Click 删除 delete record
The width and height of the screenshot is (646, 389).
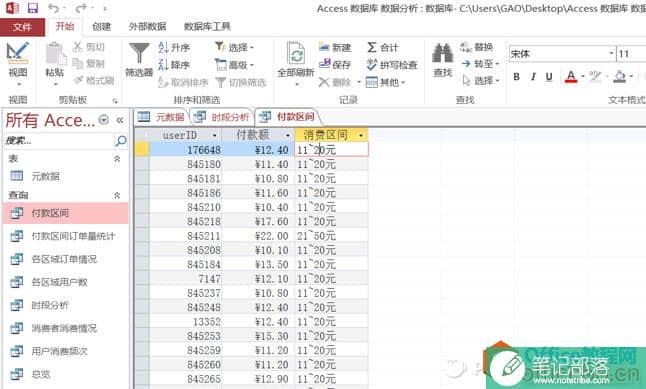point(335,82)
